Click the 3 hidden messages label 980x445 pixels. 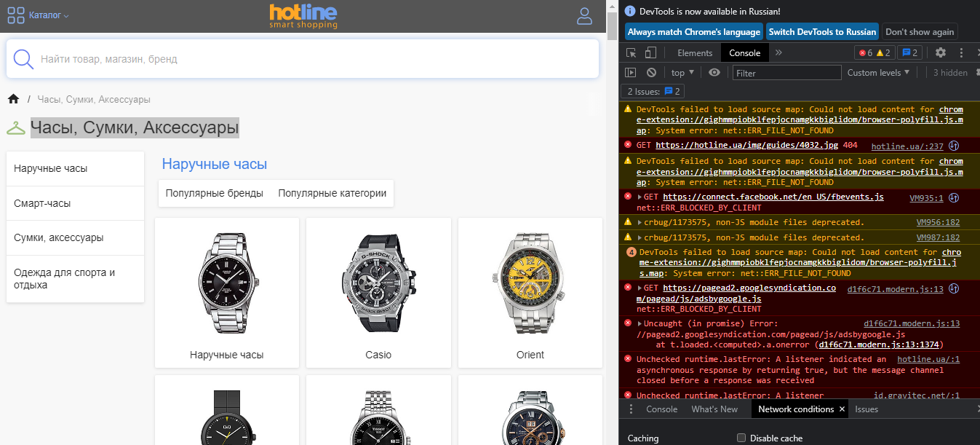tap(950, 72)
